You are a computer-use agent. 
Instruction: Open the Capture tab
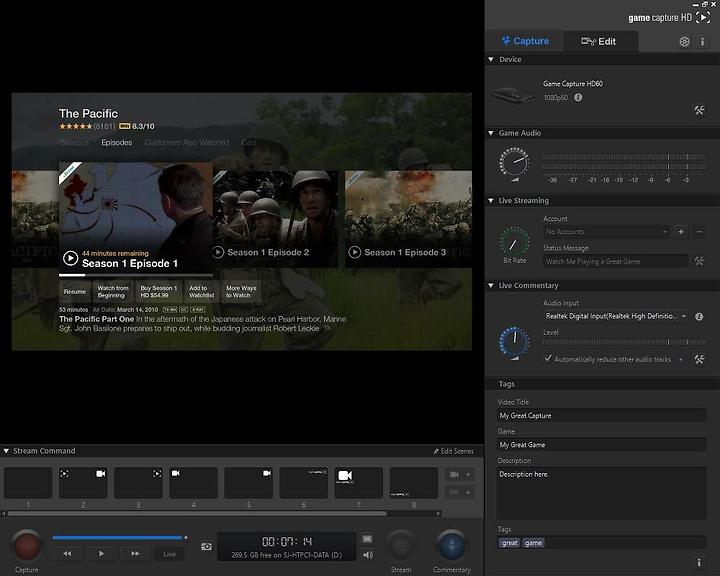(x=525, y=41)
